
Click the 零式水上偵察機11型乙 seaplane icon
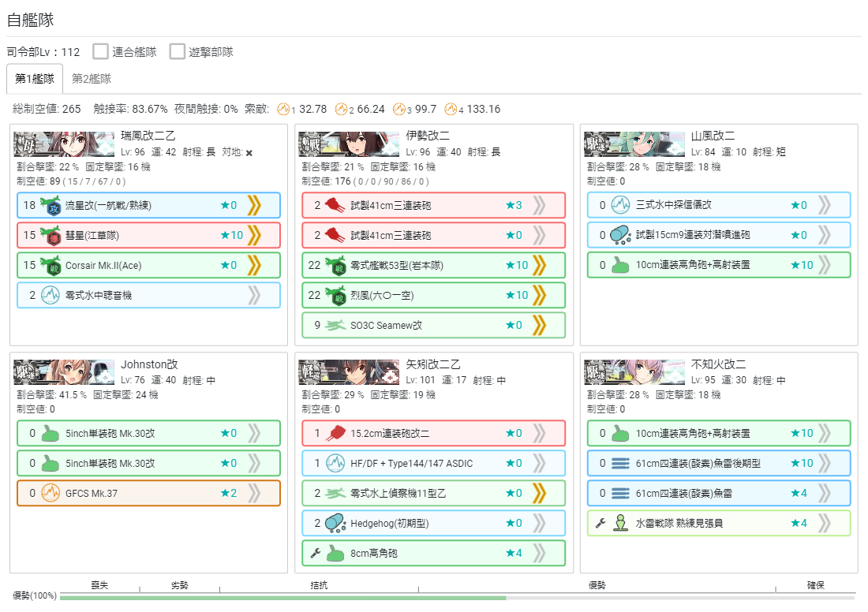335,493
